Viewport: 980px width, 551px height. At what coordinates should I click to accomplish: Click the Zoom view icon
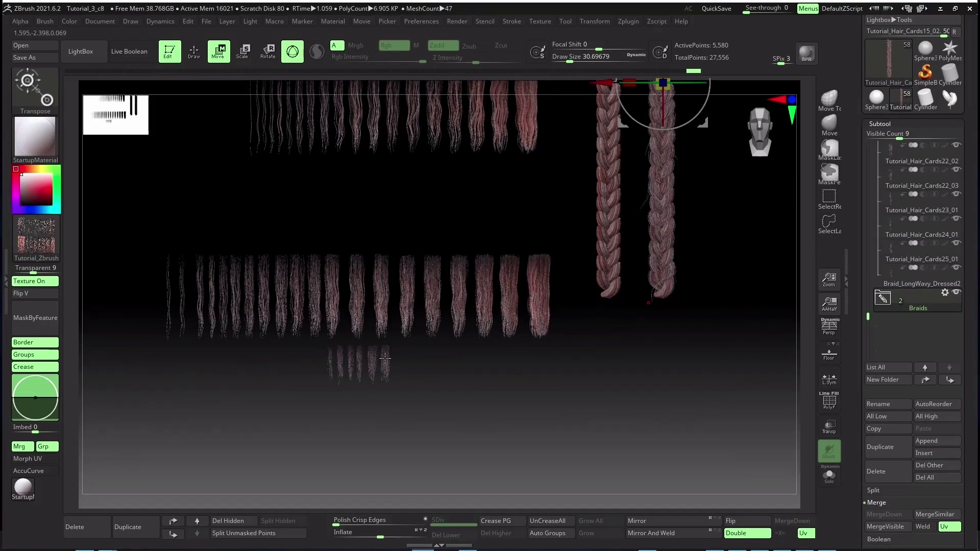tap(829, 279)
